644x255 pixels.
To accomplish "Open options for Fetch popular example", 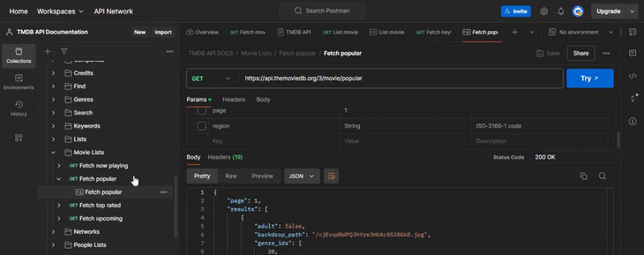I will click(164, 192).
